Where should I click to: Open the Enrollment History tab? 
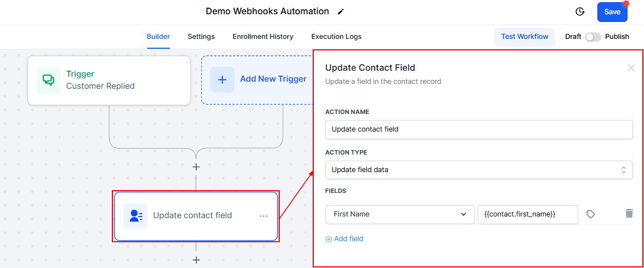tap(263, 37)
